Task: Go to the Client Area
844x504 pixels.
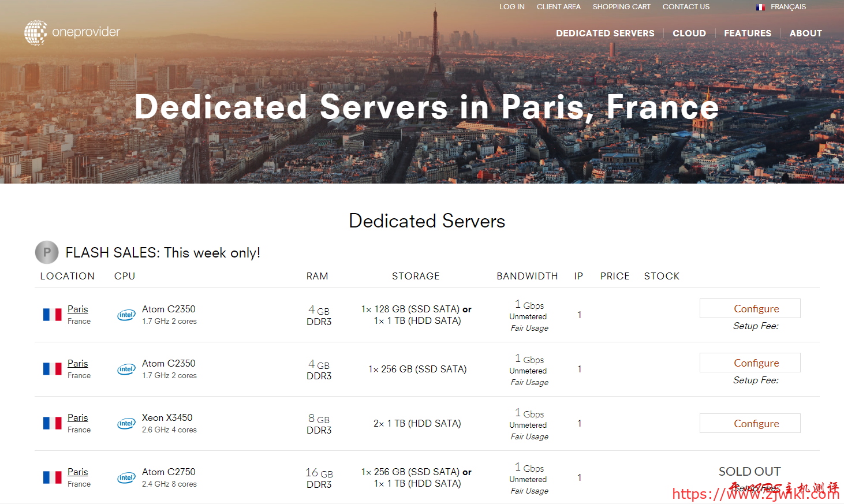Action: tap(558, 7)
